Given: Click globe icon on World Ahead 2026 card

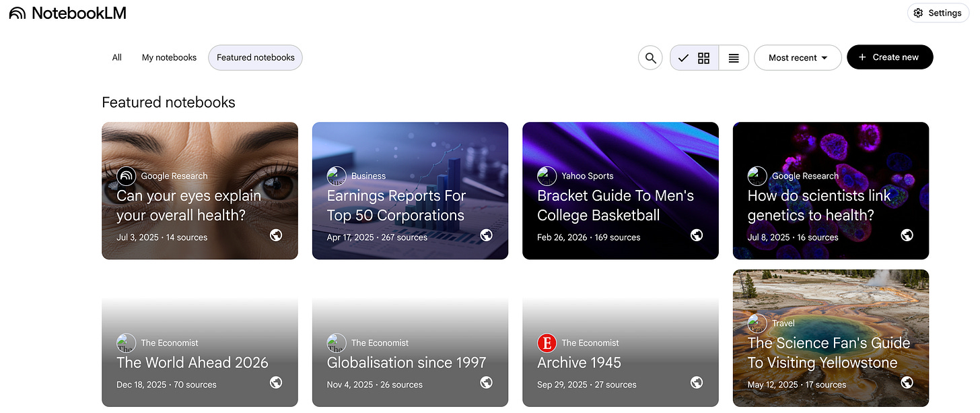Looking at the screenshot, I should (276, 383).
